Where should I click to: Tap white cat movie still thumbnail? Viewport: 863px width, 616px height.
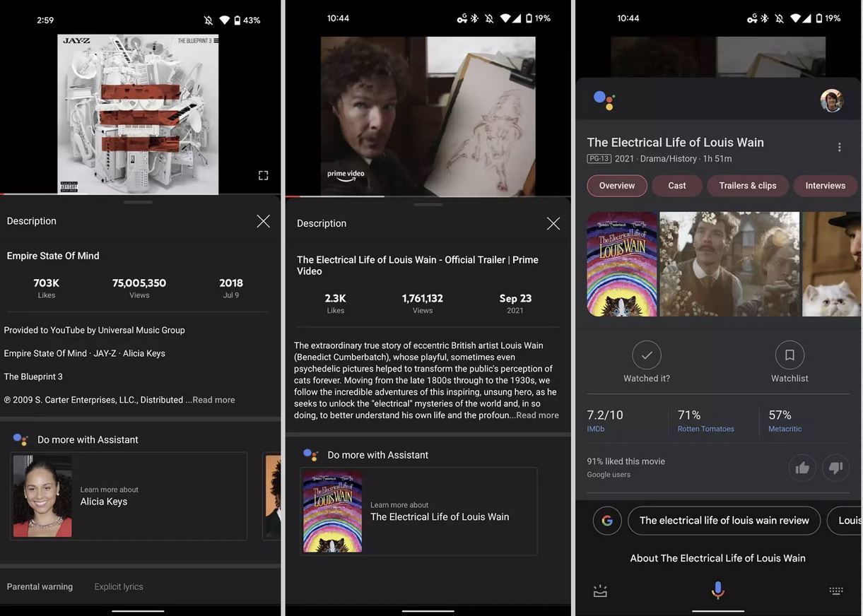(832, 264)
